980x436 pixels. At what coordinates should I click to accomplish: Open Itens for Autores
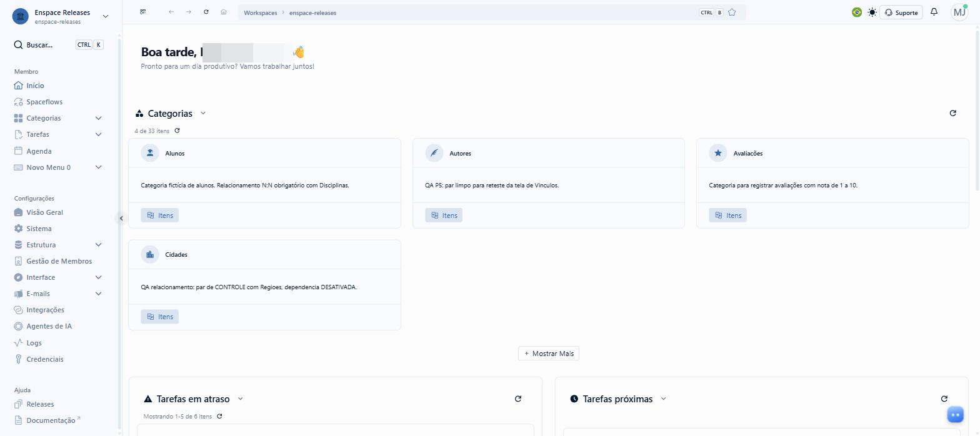pos(444,216)
